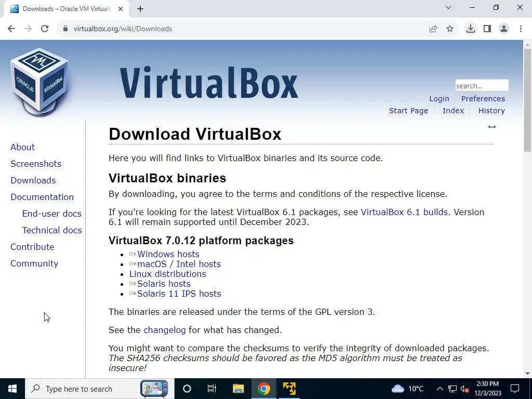Click the Downloads Oracle VM browser tab
Image resolution: width=532 pixels, height=399 pixels.
(66, 9)
